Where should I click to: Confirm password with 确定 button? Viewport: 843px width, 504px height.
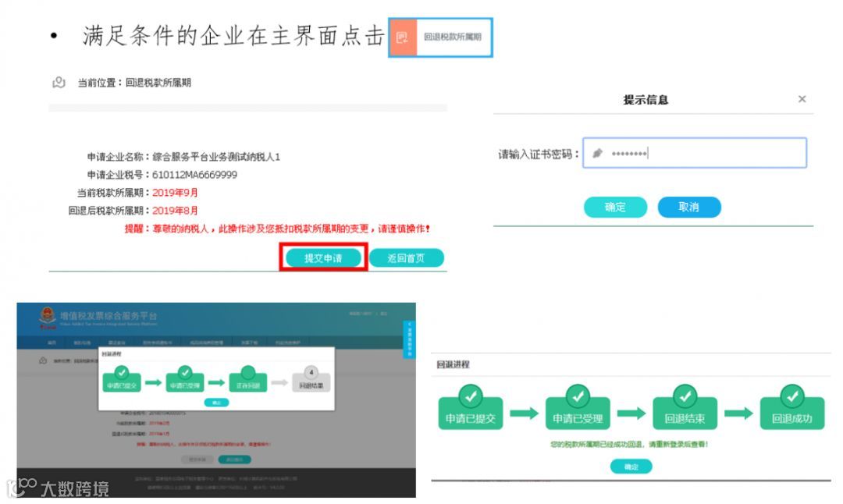pos(615,207)
